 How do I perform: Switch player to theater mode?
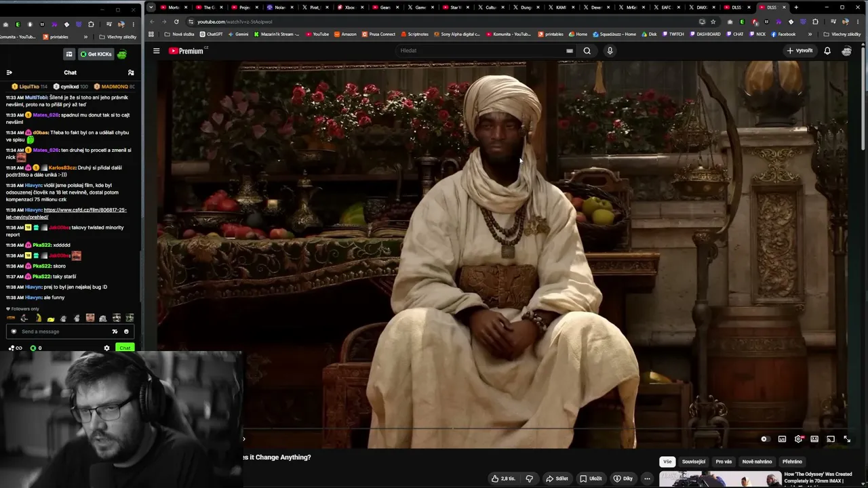coord(814,439)
